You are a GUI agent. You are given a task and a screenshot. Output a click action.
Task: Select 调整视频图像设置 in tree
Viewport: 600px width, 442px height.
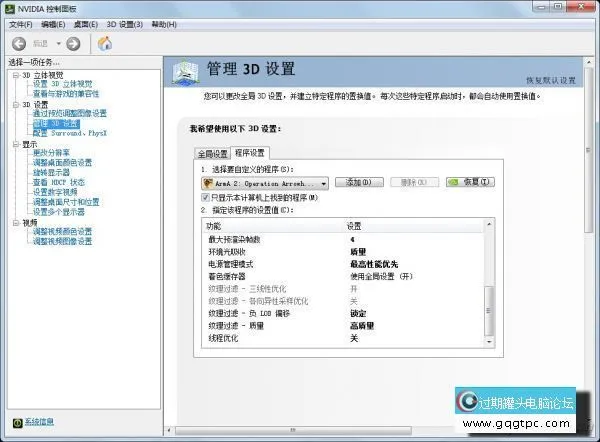(62, 241)
